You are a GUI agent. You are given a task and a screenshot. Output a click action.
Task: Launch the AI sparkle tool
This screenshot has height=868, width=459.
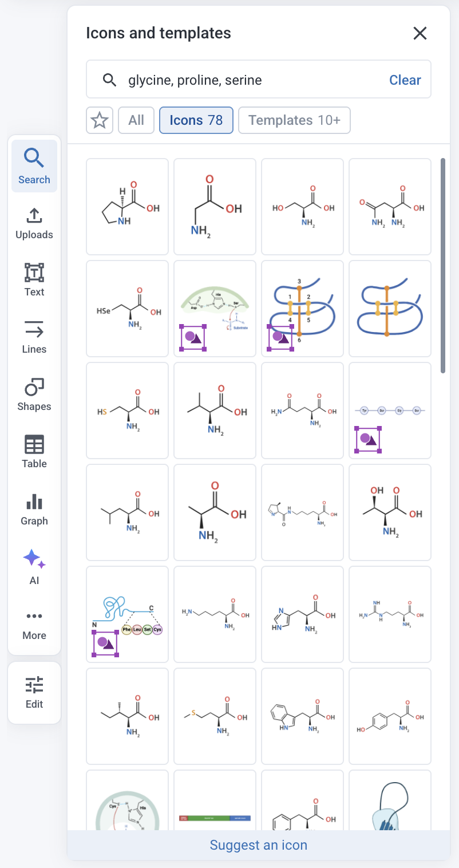click(34, 567)
